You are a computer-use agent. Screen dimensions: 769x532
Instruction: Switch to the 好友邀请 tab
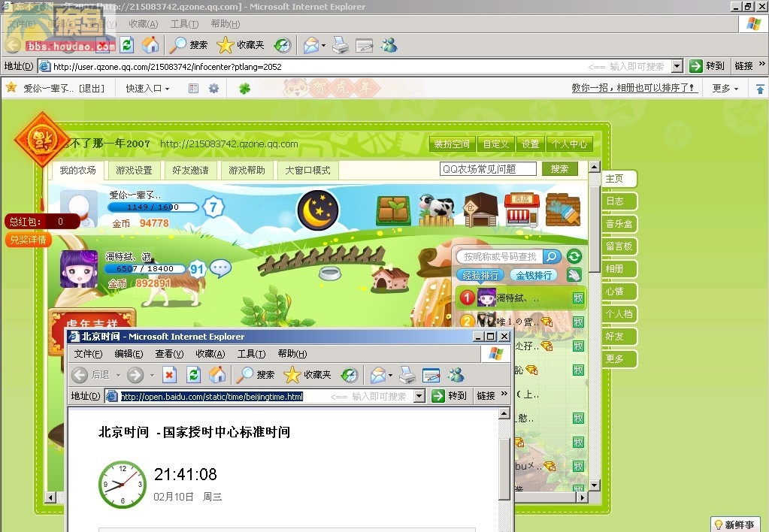click(x=190, y=170)
